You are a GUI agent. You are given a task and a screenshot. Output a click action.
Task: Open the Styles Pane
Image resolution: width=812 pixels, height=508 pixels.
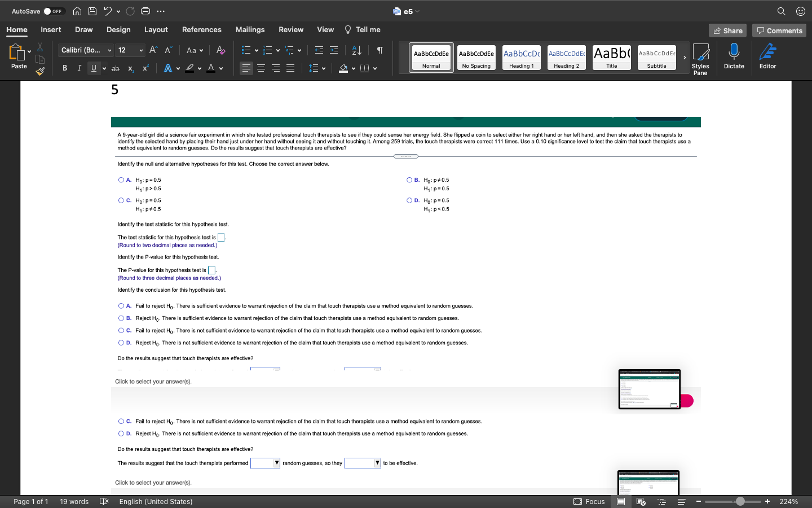(700, 59)
